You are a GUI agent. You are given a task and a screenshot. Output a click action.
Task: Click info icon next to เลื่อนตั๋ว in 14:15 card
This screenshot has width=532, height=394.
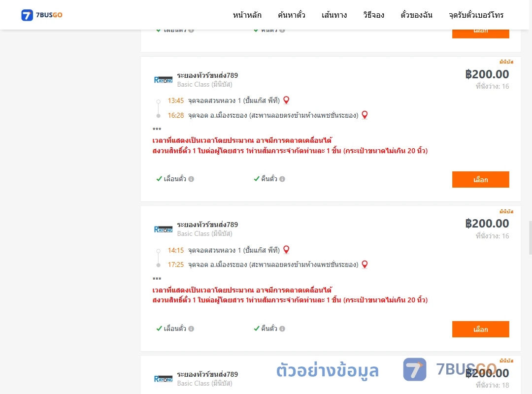191,328
